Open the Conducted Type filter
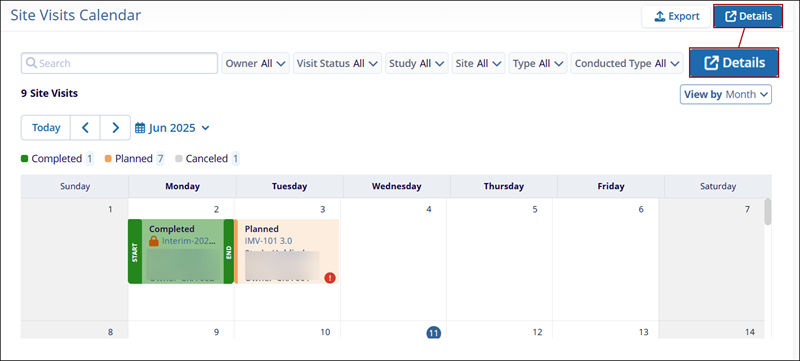The image size is (800, 361). click(x=627, y=63)
